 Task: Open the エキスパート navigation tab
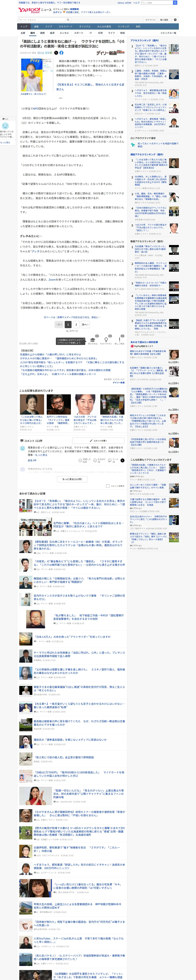click(65, 27)
